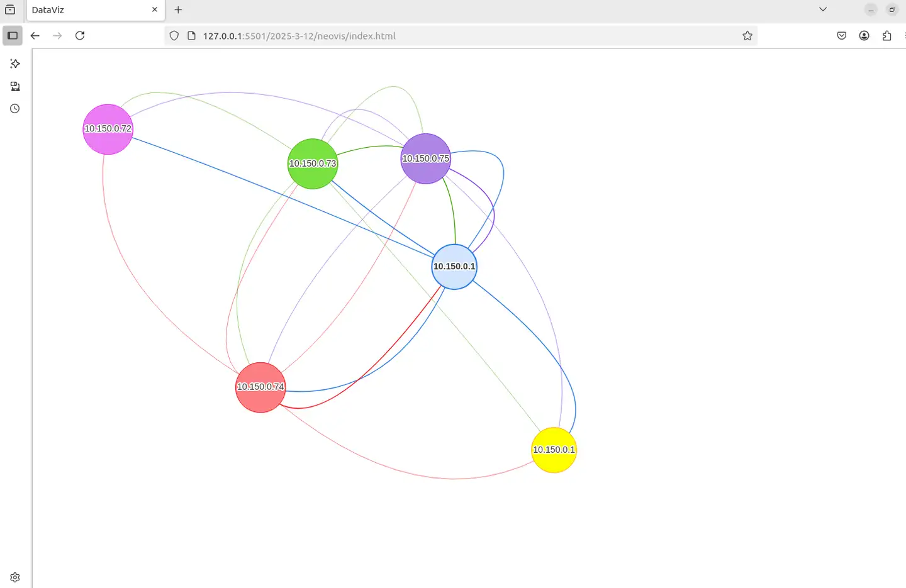The height and width of the screenshot is (588, 906).
Task: Close the DataViz tab
Action: [x=155, y=9]
